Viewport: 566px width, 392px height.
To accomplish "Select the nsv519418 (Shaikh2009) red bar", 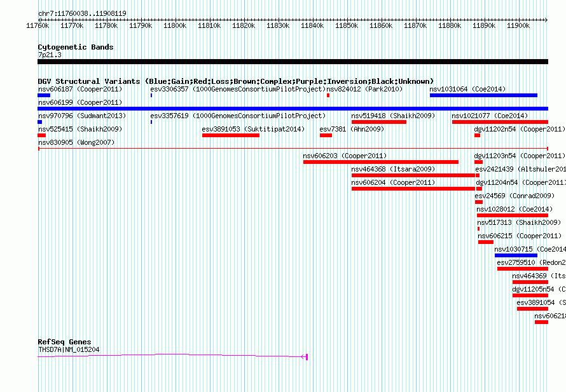I will [x=379, y=122].
